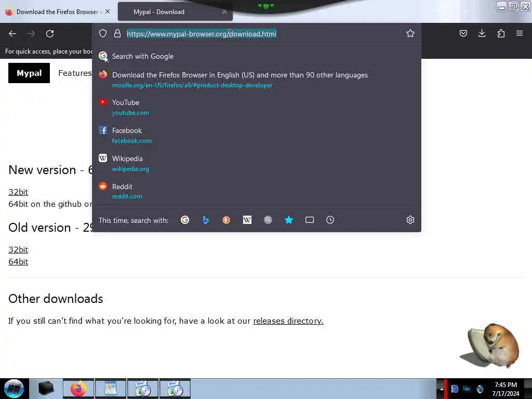Show hidden system tray icons
Screen dimensions: 532x399
click(x=442, y=389)
